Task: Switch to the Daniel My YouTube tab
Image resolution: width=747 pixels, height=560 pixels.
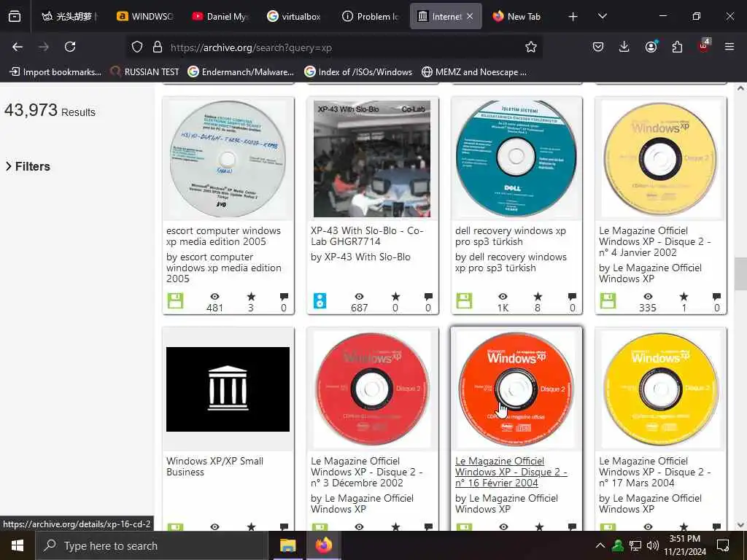Action: point(220,16)
